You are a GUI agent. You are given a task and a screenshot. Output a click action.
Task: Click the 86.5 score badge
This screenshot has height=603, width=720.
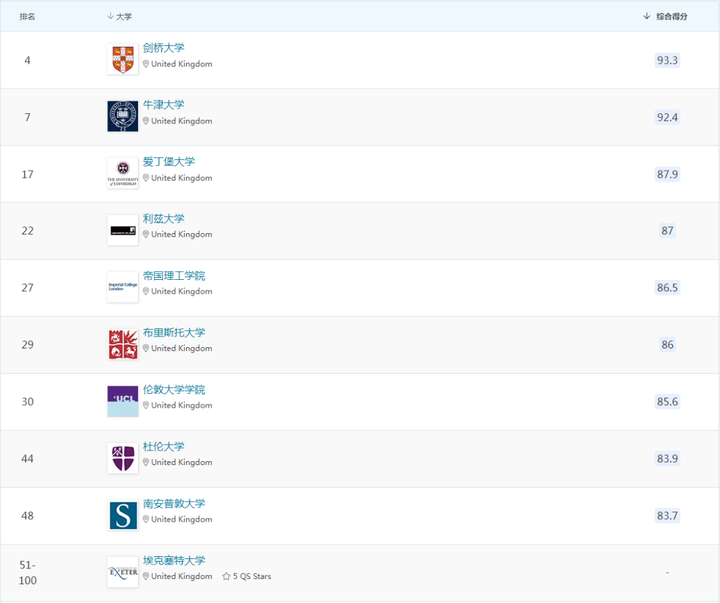[x=667, y=287]
